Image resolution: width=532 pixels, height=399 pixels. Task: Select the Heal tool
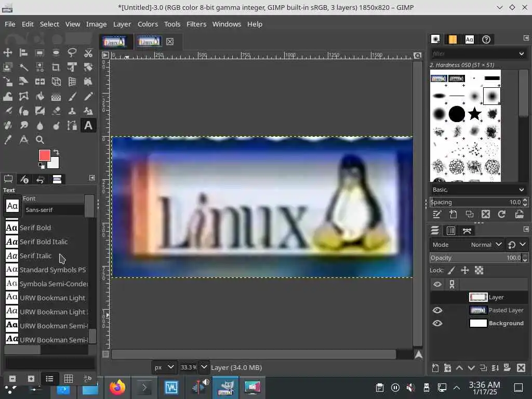[x=7, y=126]
